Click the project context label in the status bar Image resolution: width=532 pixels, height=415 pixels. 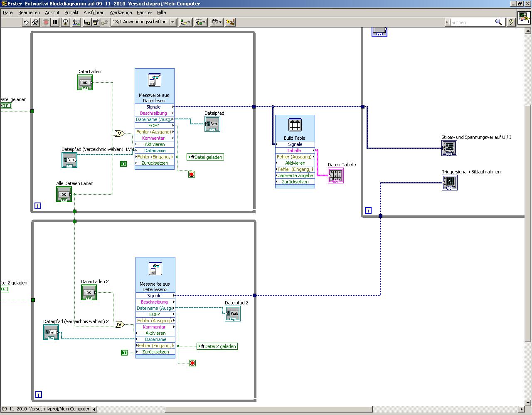(x=46, y=409)
